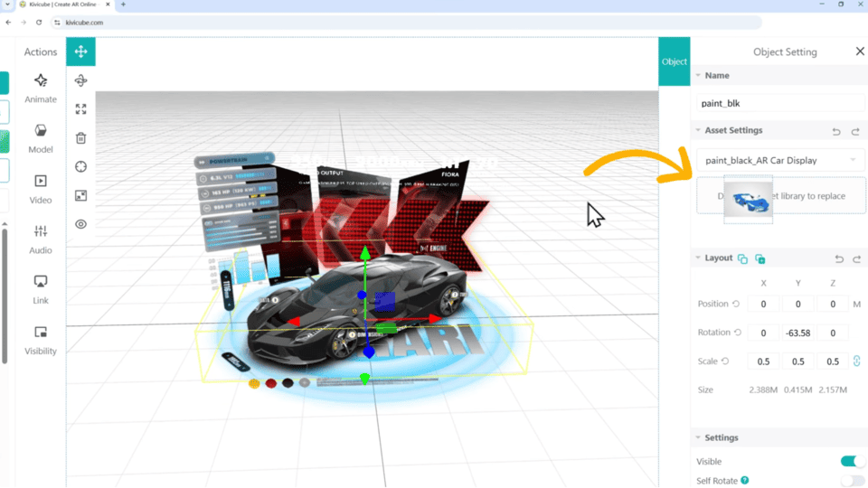Open the Video action
The image size is (868, 488).
(41, 189)
